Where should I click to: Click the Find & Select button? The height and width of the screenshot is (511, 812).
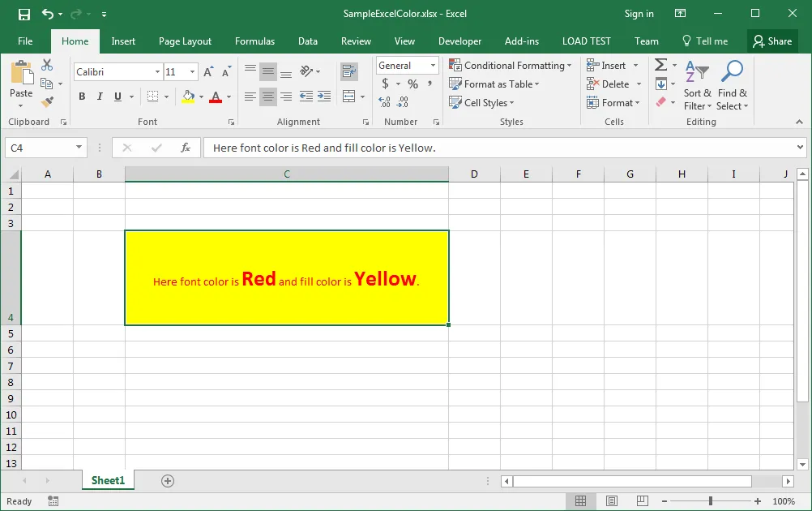pyautogui.click(x=733, y=85)
